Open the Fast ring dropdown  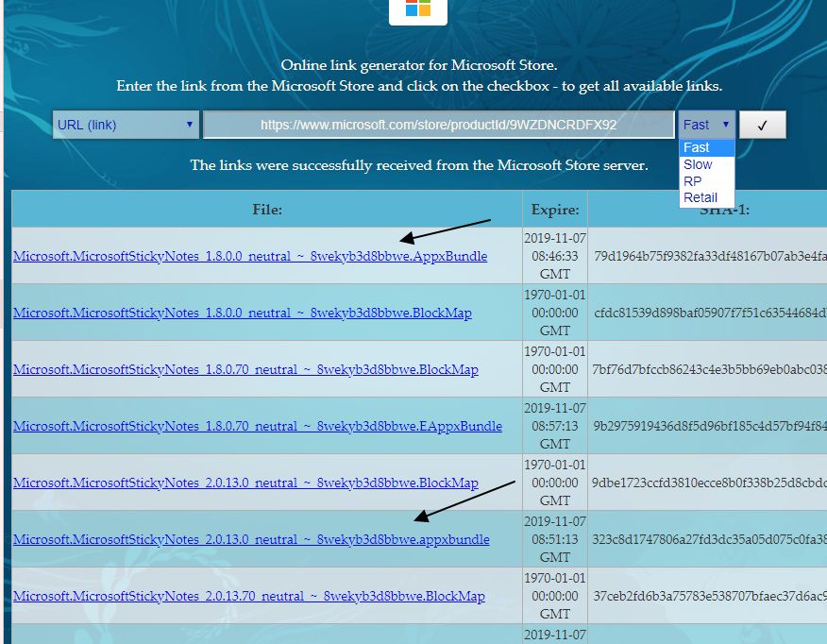click(x=706, y=125)
